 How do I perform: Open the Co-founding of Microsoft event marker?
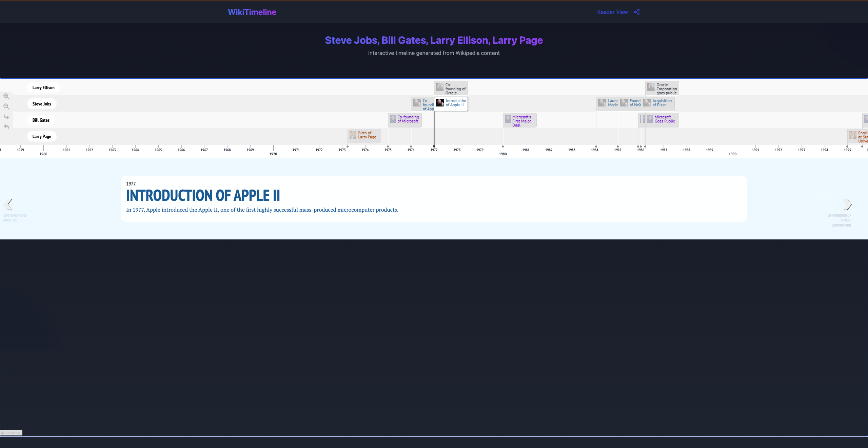click(x=405, y=120)
